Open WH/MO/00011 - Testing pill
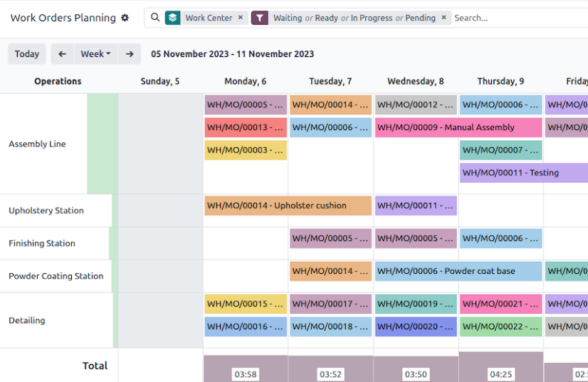Screen dimensions: 588x382 tap(524, 173)
